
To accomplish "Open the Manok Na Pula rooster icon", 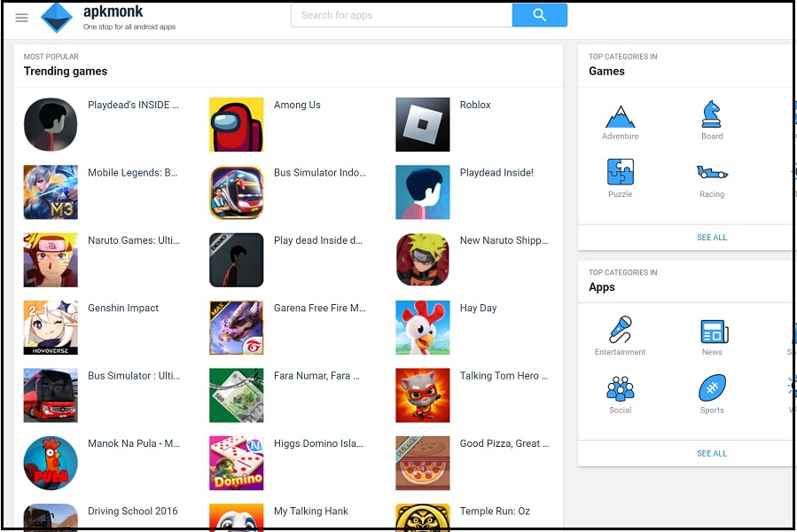I will coord(51,463).
